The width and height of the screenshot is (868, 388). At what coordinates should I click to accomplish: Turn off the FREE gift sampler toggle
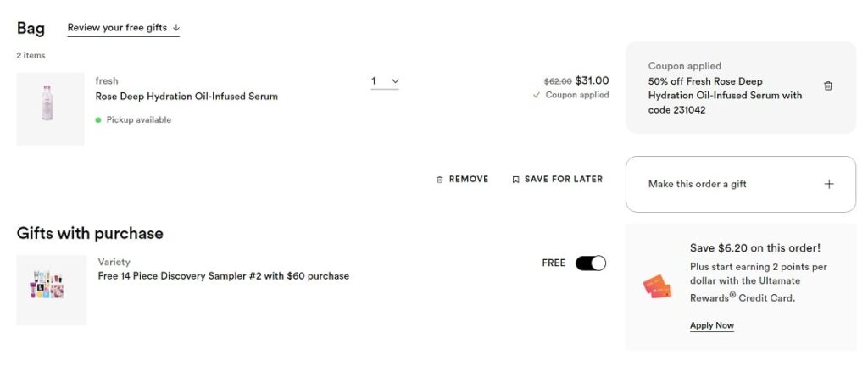tap(591, 263)
